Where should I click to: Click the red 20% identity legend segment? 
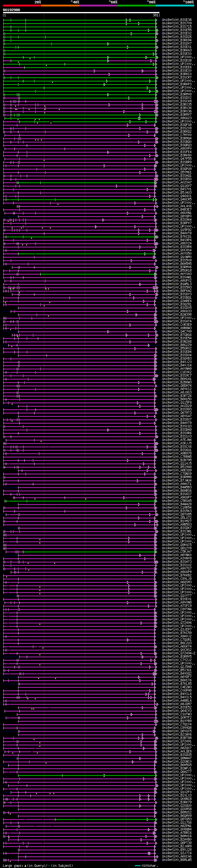22,6
